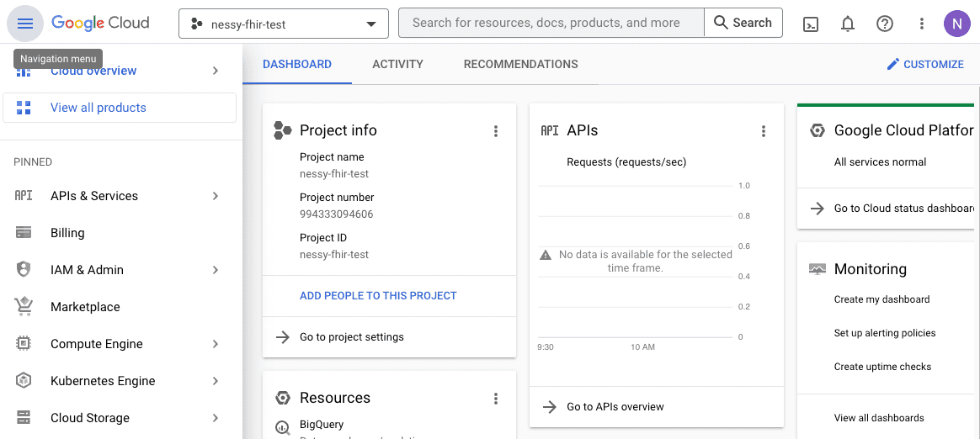This screenshot has width=980, height=439.
Task: Expand Compute Engine submenu arrow
Action: pos(216,344)
